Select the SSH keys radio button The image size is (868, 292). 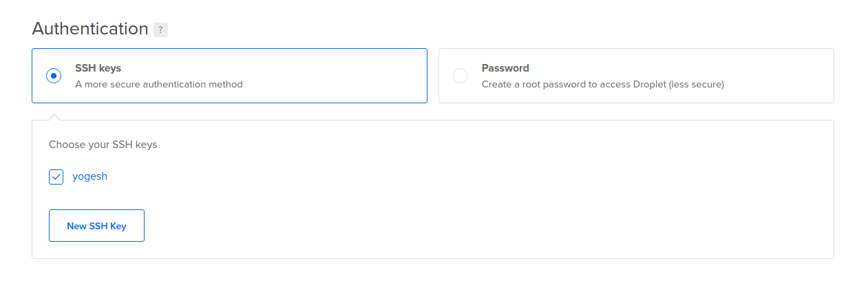tap(54, 76)
